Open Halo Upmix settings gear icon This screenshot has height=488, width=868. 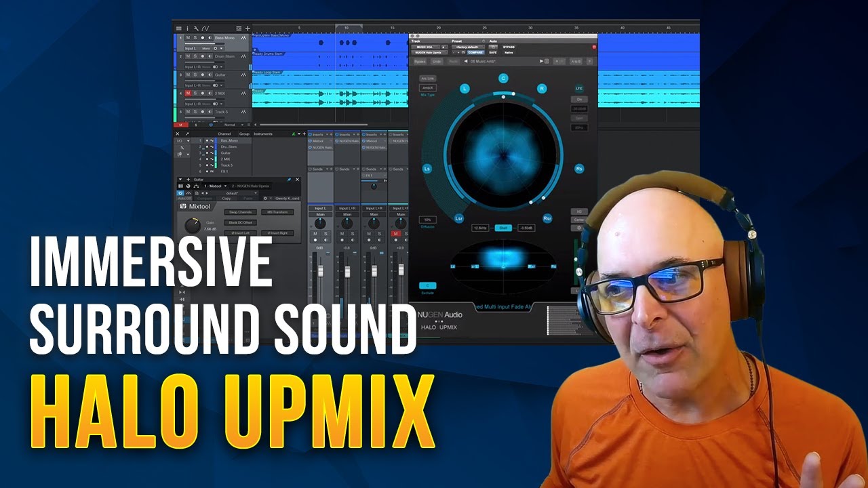click(579, 228)
